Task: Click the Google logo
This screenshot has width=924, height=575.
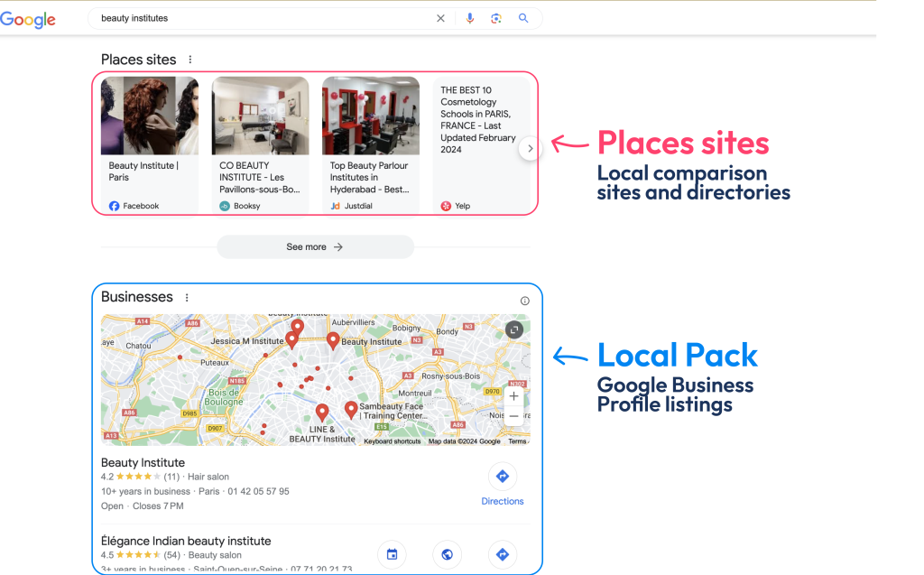Action: click(x=28, y=20)
